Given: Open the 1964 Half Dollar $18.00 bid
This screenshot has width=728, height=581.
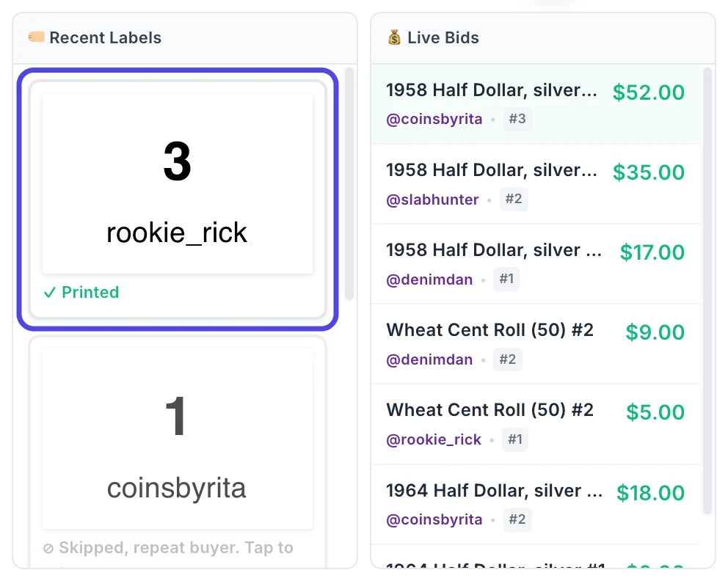Looking at the screenshot, I should pos(535,505).
